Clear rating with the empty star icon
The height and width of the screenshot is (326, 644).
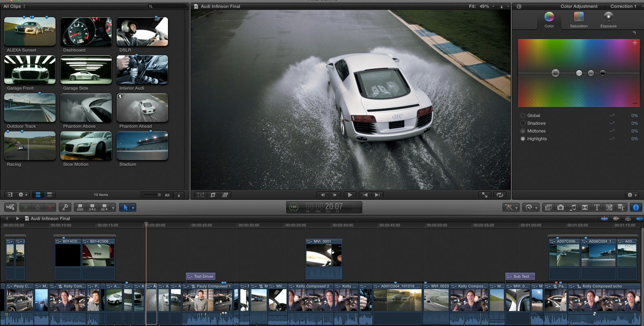pyautogui.click(x=37, y=207)
